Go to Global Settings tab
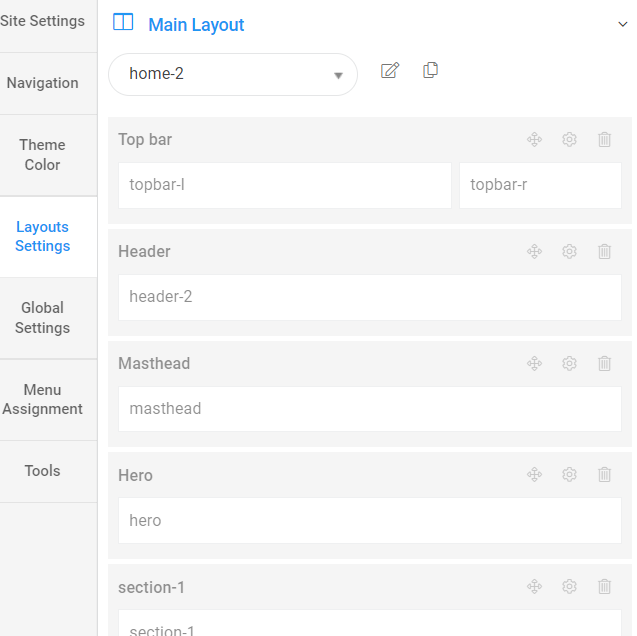The width and height of the screenshot is (637, 636). click(x=43, y=318)
